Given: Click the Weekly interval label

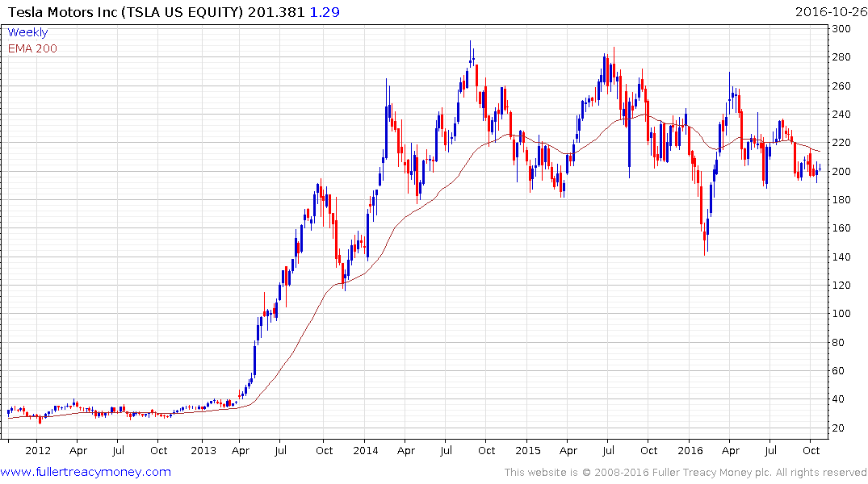Looking at the screenshot, I should [x=27, y=32].
